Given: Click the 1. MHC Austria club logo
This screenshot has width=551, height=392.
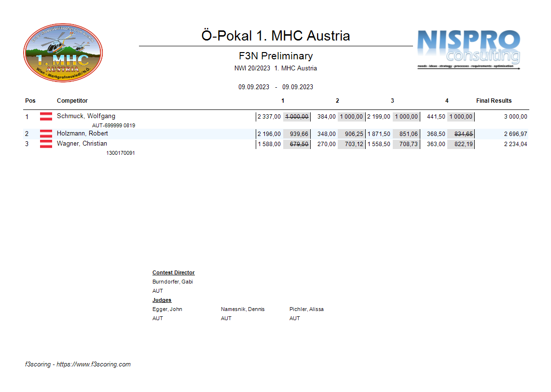Looking at the screenshot, I should pos(63,53).
